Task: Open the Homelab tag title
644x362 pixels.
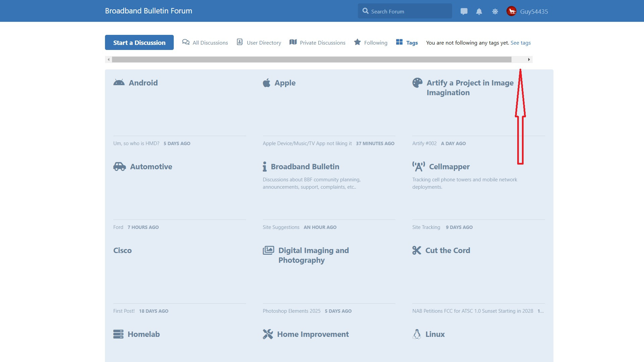Action: pos(144,334)
